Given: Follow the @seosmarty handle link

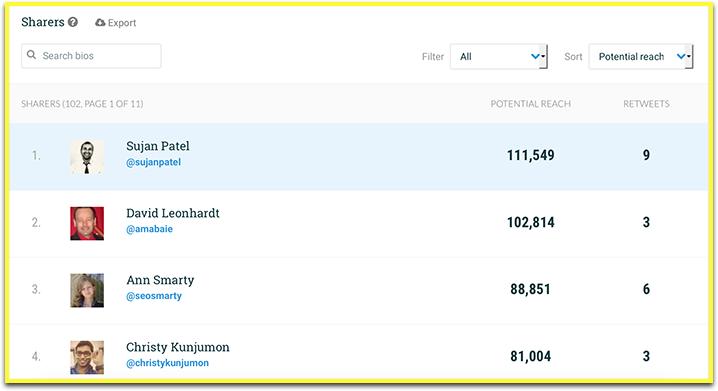Looking at the screenshot, I should tap(154, 296).
